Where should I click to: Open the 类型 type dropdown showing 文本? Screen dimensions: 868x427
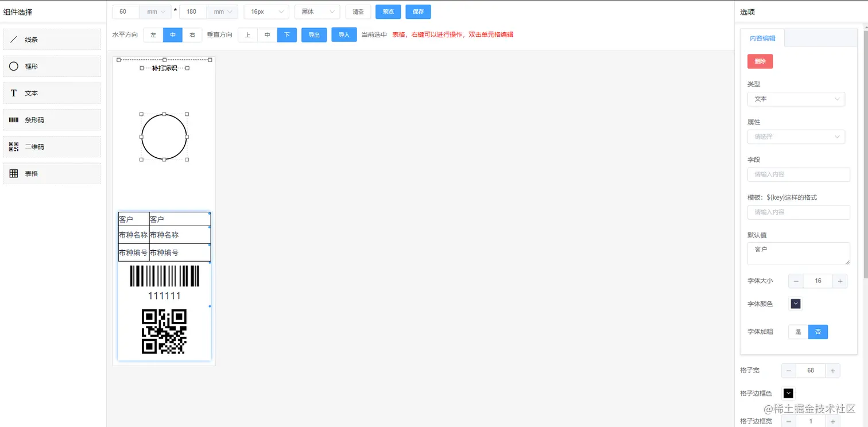796,99
